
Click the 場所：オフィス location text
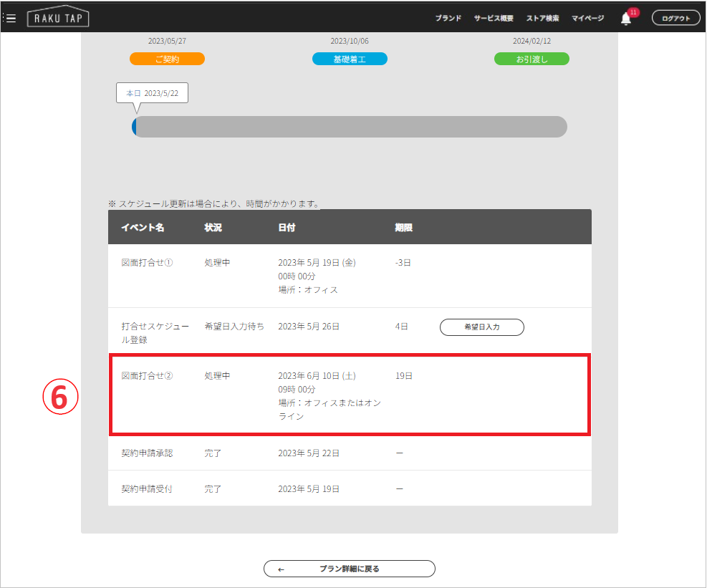click(308, 289)
